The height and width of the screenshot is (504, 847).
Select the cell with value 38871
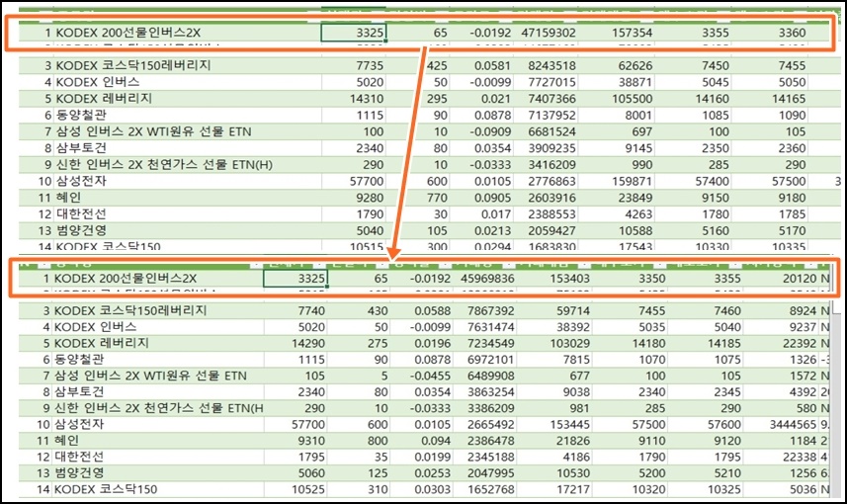[x=617, y=82]
